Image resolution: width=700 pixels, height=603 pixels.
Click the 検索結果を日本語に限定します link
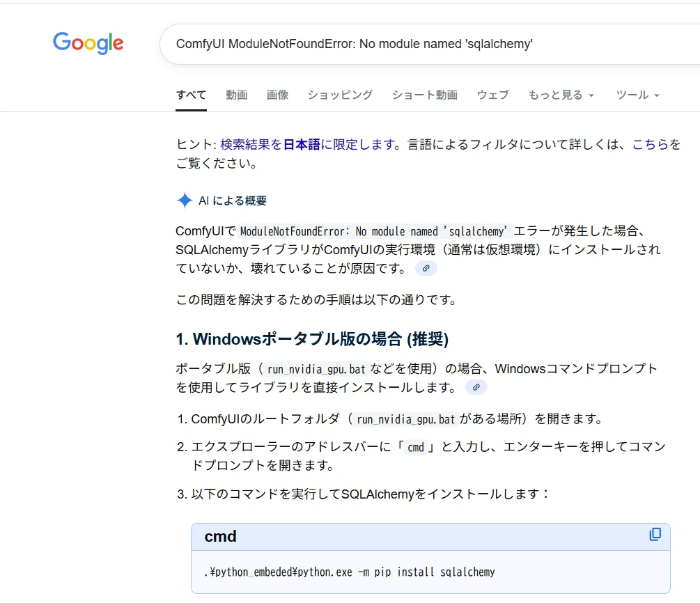tap(309, 144)
